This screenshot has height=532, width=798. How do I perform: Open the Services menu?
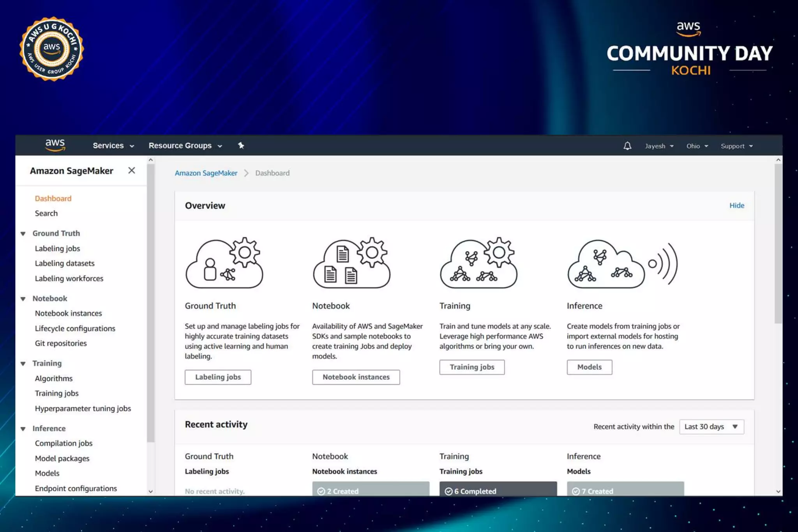point(113,145)
